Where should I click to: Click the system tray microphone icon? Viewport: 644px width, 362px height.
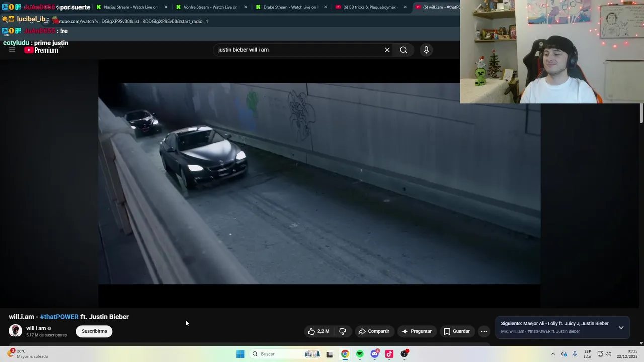575,354
